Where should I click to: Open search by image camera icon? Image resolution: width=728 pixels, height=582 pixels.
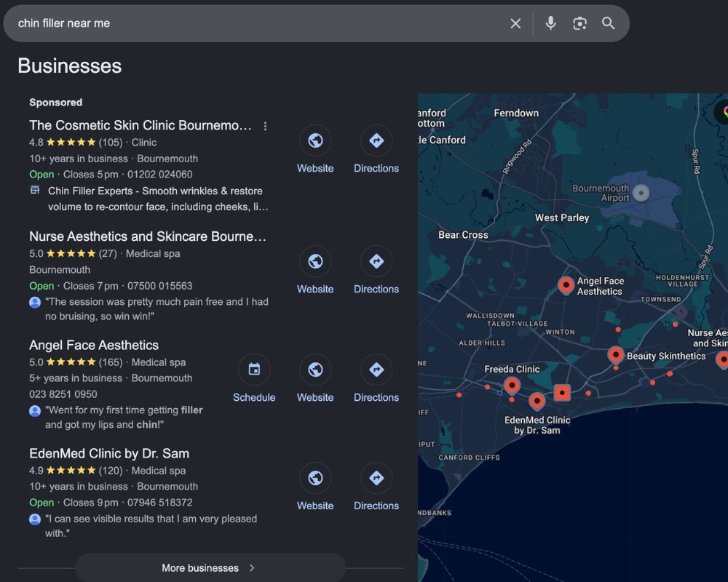[x=579, y=23]
